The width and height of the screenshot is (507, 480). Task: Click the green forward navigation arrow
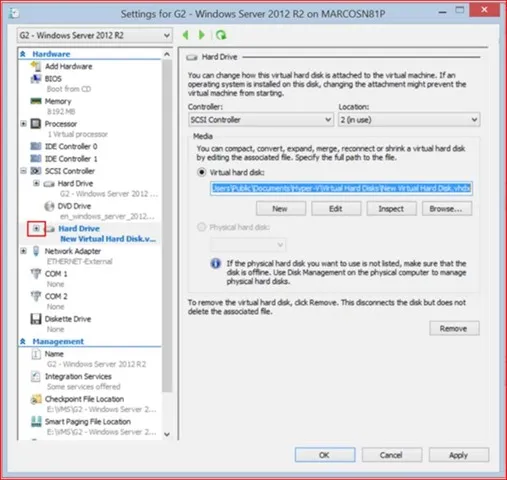(x=202, y=35)
